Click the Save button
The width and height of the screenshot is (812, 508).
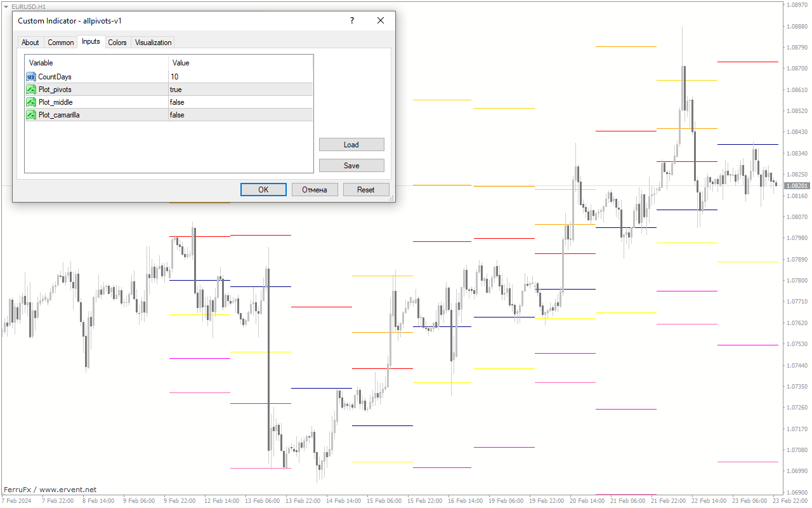[351, 166]
